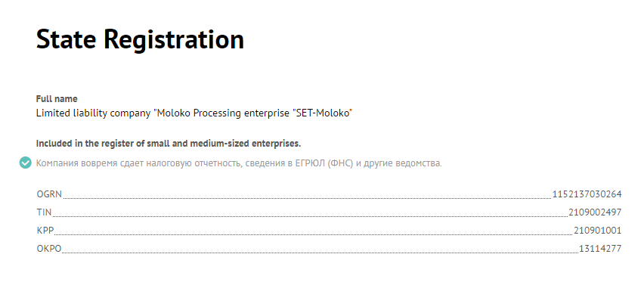The height and width of the screenshot is (282, 644).
Task: Click the Russian tax reporting status line
Action: click(x=239, y=163)
